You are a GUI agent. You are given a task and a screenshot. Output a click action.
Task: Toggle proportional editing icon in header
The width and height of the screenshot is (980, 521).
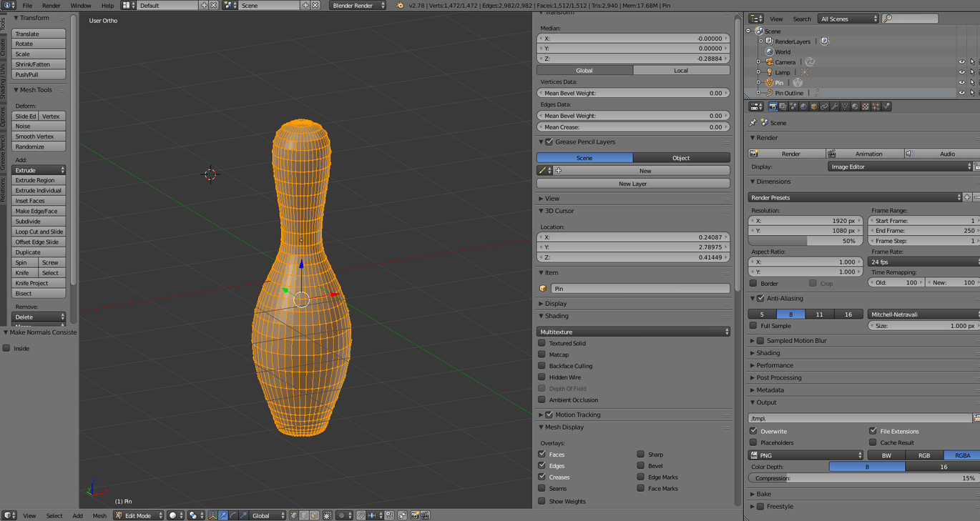pos(341,515)
